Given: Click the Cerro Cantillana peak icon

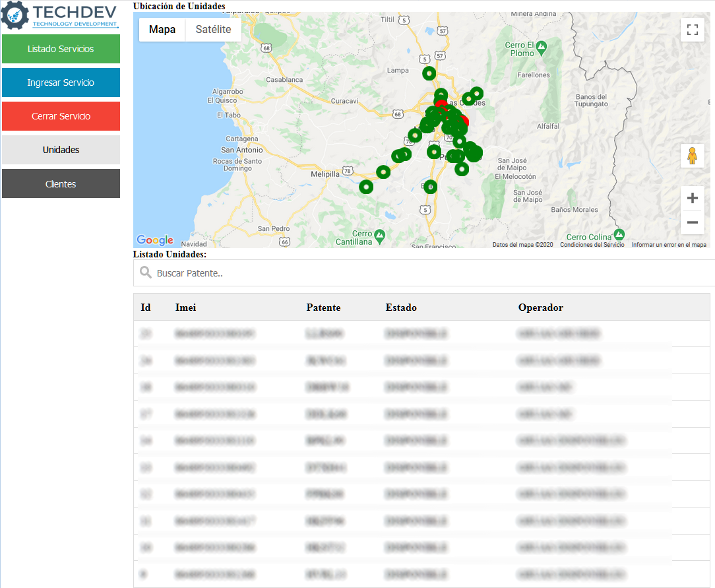Looking at the screenshot, I should coord(379,236).
